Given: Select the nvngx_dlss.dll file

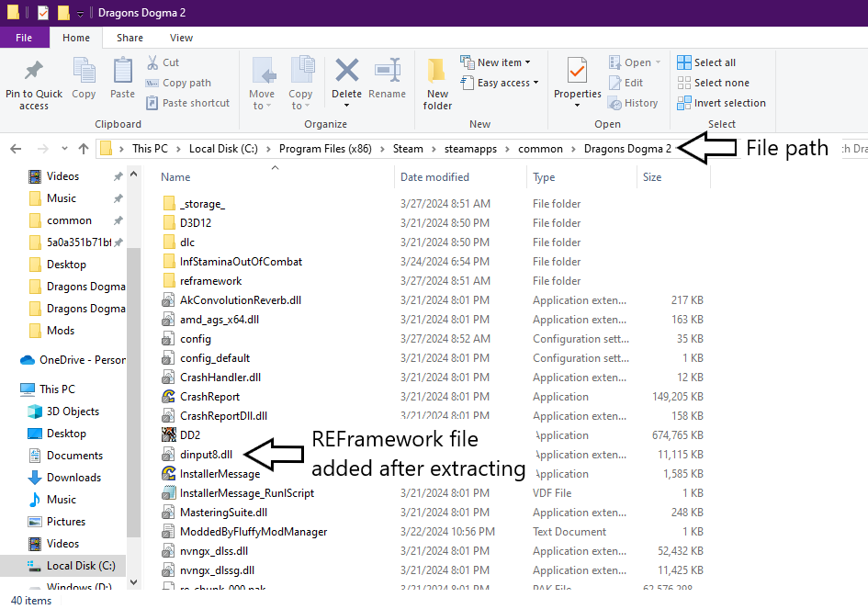Looking at the screenshot, I should (214, 551).
